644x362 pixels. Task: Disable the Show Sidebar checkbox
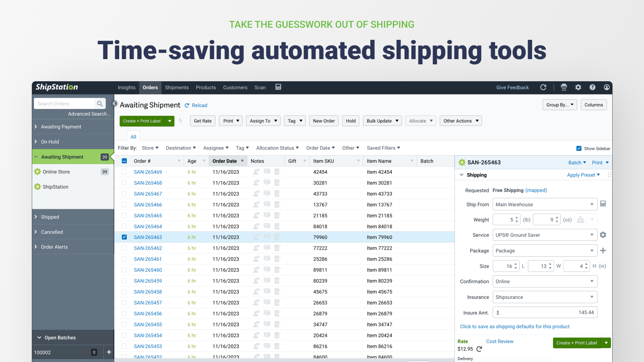coord(579,148)
